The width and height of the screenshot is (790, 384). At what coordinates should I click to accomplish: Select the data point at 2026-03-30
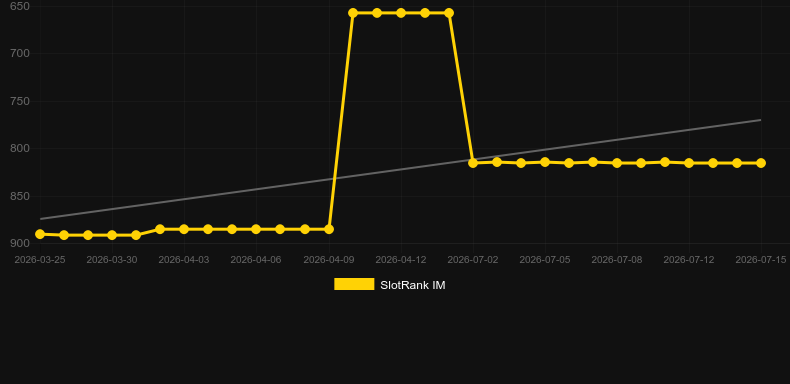112,235
